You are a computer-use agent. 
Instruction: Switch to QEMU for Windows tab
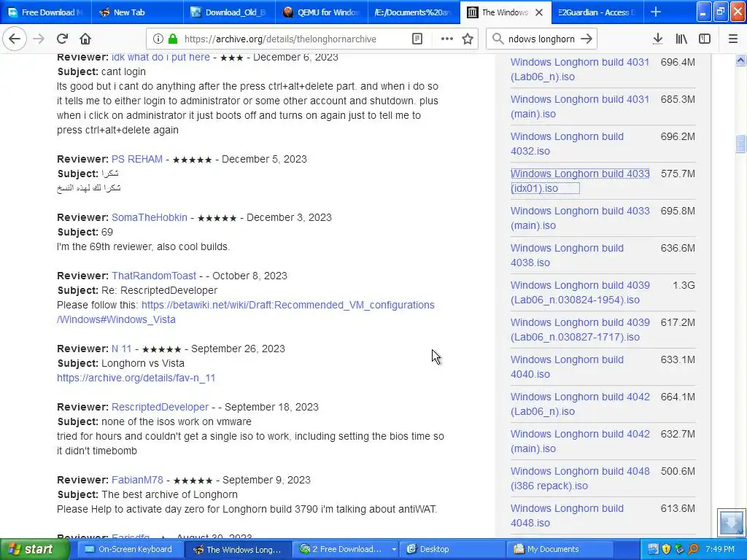[322, 12]
